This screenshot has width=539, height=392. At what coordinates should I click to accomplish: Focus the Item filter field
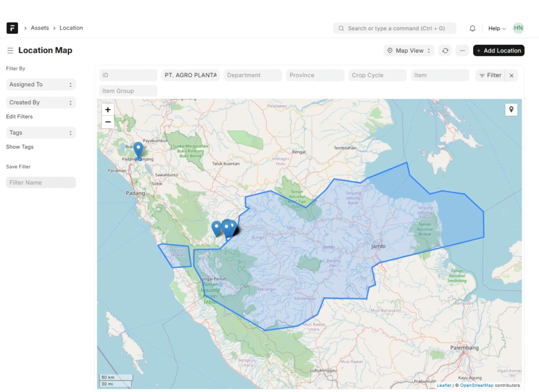pos(440,75)
